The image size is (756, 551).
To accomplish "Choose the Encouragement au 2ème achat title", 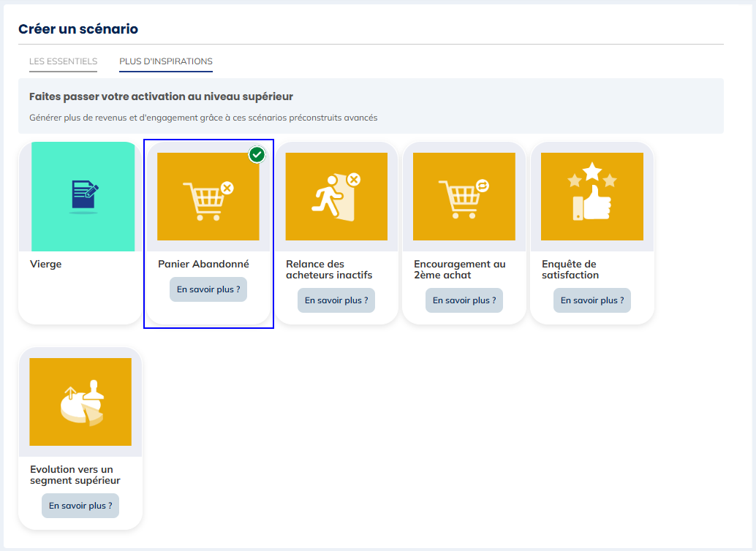I will [x=459, y=270].
